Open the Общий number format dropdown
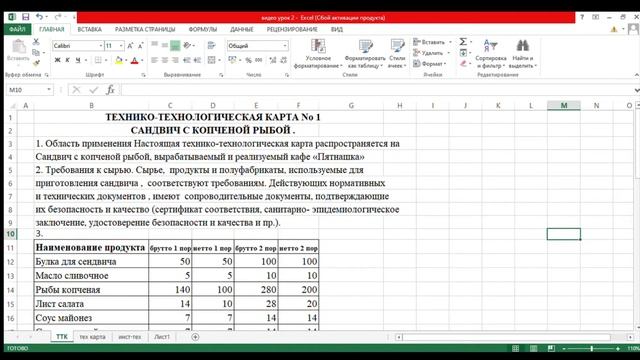Viewport: 640px width, 360px height. pos(285,46)
